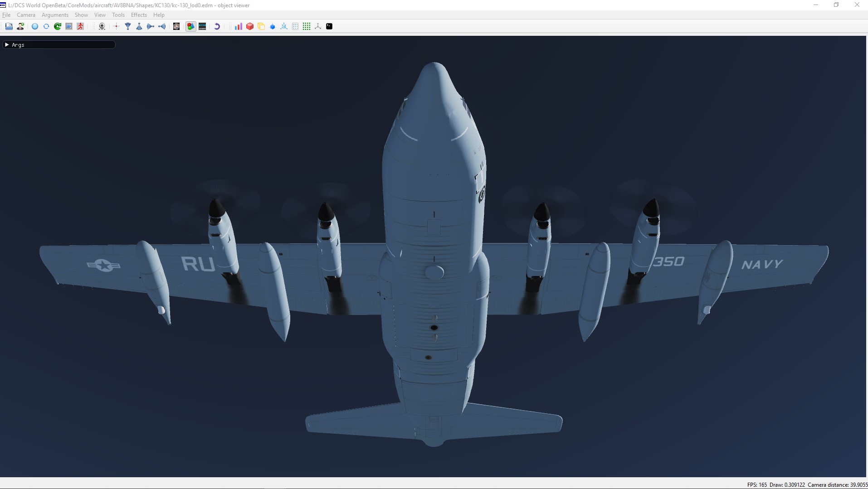Open the Effects dropdown menu
The width and height of the screenshot is (868, 489).
[x=139, y=15]
